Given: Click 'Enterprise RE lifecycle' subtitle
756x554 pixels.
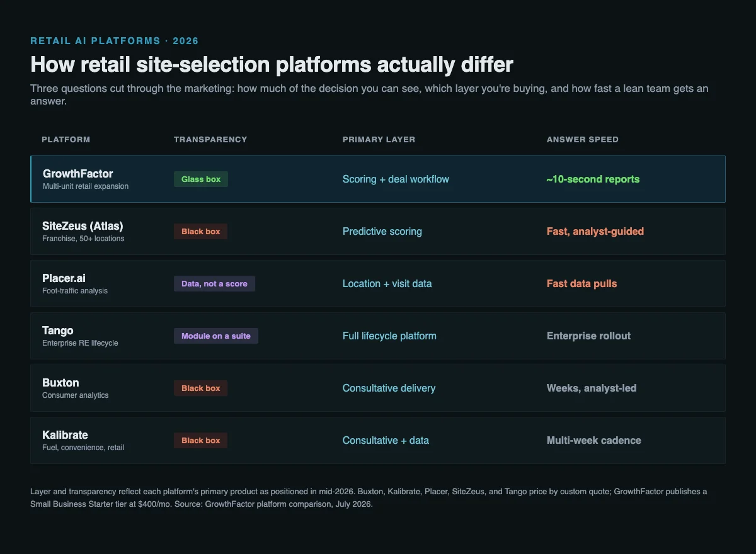Looking at the screenshot, I should [x=80, y=343].
